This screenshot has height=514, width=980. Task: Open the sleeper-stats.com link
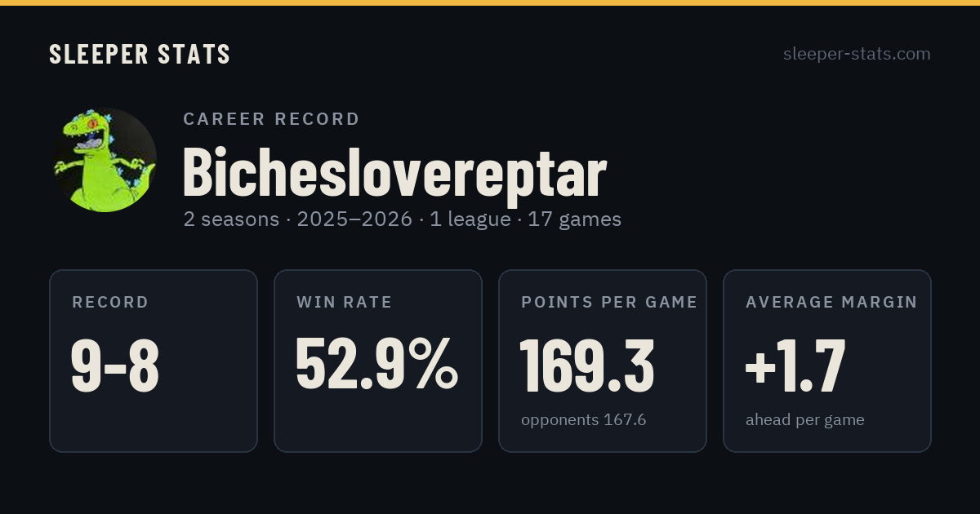857,54
